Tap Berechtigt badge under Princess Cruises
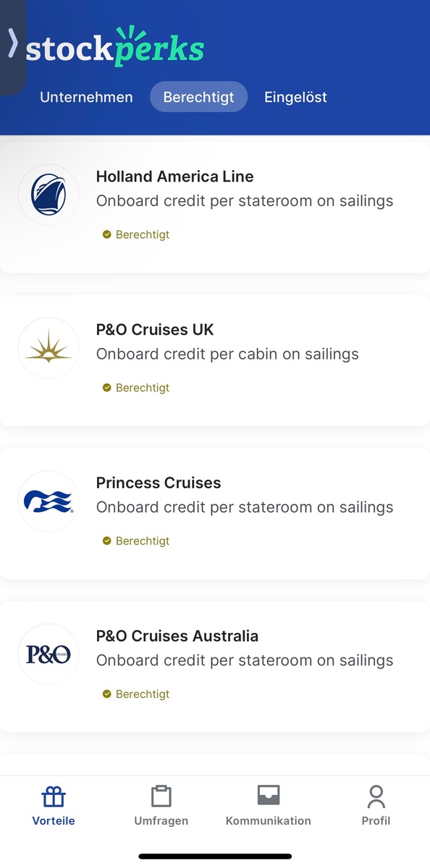The width and height of the screenshot is (430, 868). [136, 541]
